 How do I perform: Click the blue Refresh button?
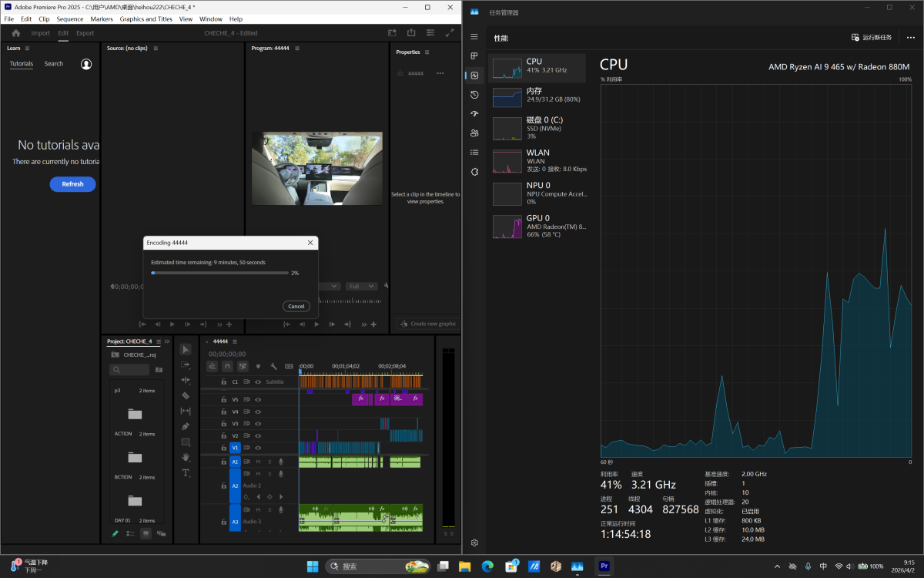pyautogui.click(x=72, y=184)
